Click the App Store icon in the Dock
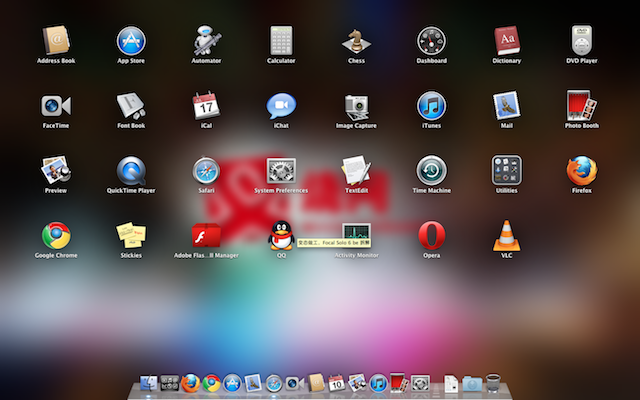 232,384
